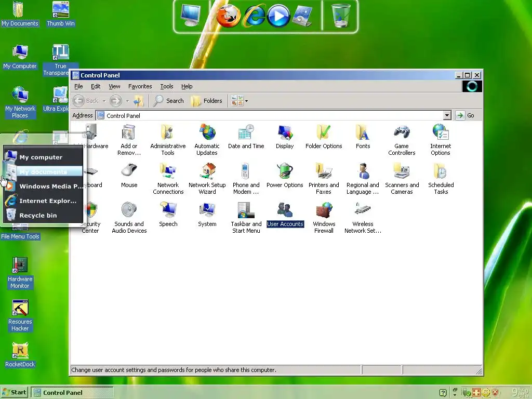Open Mouse settings icon
532x399 pixels.
pyautogui.click(x=129, y=176)
